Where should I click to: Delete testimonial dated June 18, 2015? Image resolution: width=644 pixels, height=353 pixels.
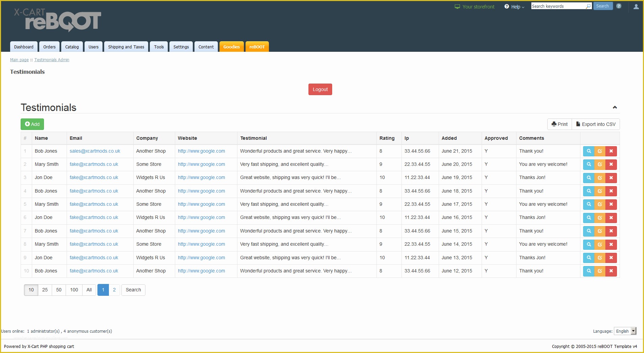pos(611,191)
